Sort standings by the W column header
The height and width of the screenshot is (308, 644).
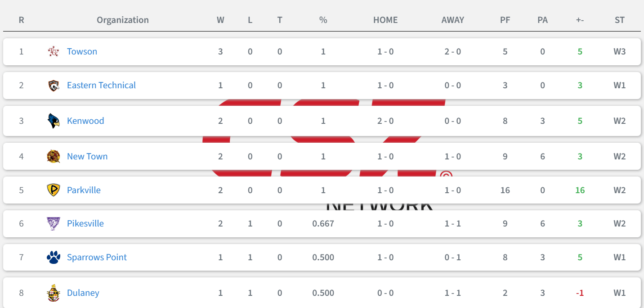click(x=220, y=20)
